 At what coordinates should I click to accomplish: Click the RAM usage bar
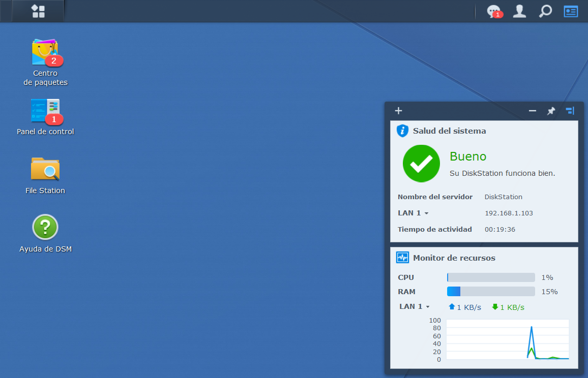pyautogui.click(x=491, y=292)
